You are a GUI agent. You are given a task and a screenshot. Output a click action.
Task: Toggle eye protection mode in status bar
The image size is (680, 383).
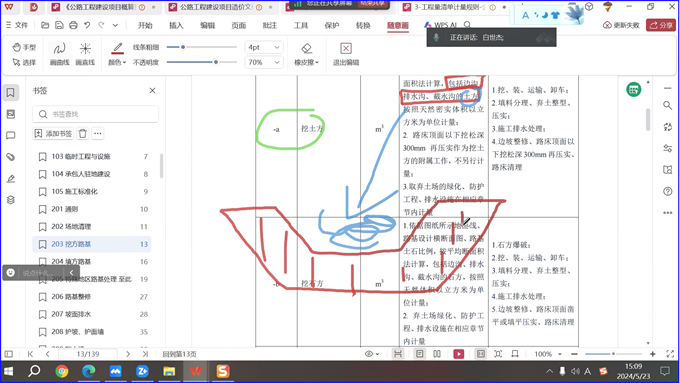(x=372, y=354)
